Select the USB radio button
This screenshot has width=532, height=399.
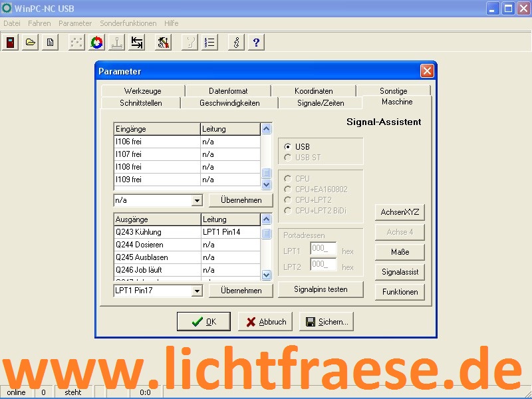[287, 147]
